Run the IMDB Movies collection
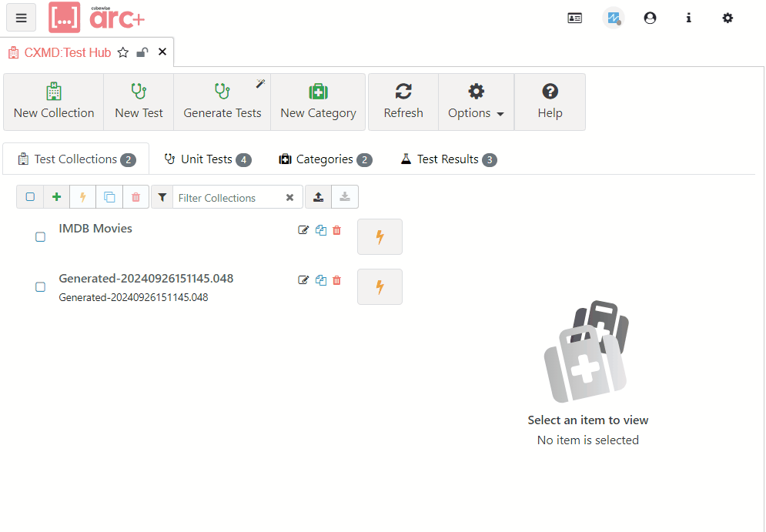This screenshot has width=766, height=532. 380,237
